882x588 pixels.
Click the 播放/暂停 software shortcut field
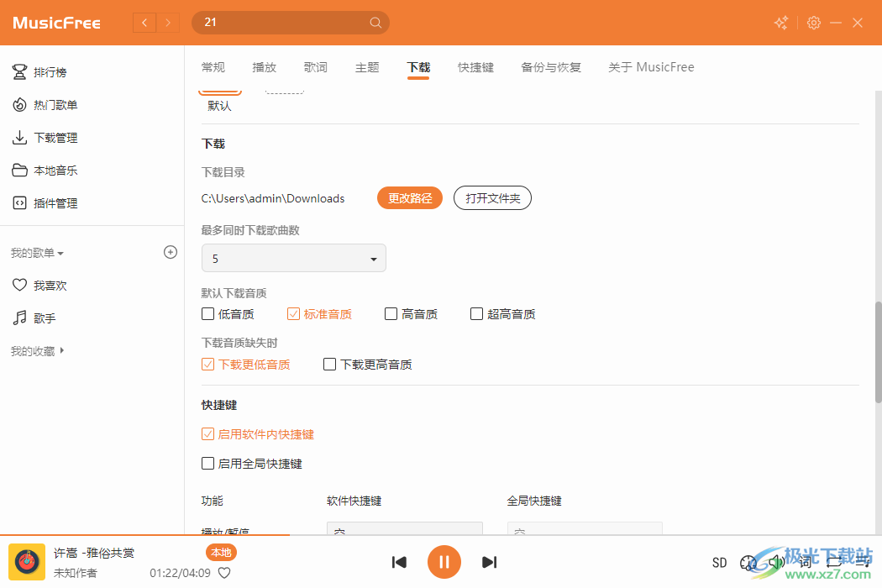pos(405,528)
